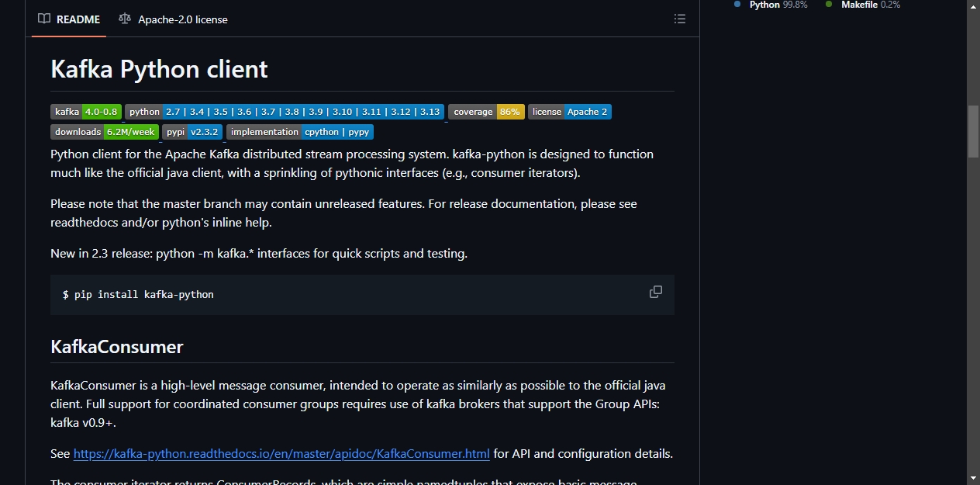The width and height of the screenshot is (980, 485).
Task: Open the license Apache 2 badge
Action: (x=570, y=112)
